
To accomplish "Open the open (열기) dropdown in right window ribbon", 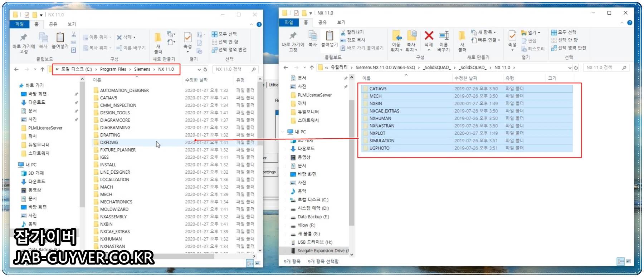I will click(x=531, y=33).
